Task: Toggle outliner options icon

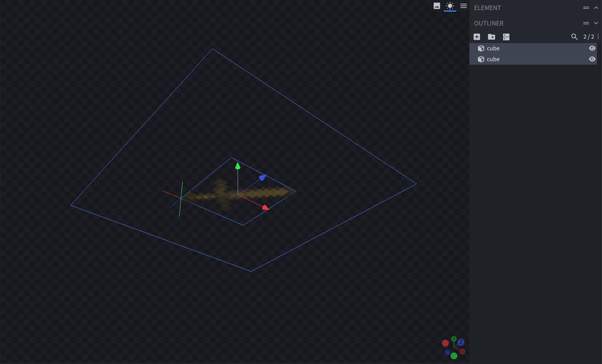Action: click(x=506, y=37)
